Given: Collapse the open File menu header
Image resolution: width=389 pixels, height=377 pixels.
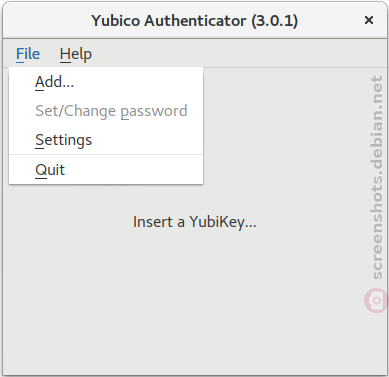Looking at the screenshot, I should coord(28,54).
